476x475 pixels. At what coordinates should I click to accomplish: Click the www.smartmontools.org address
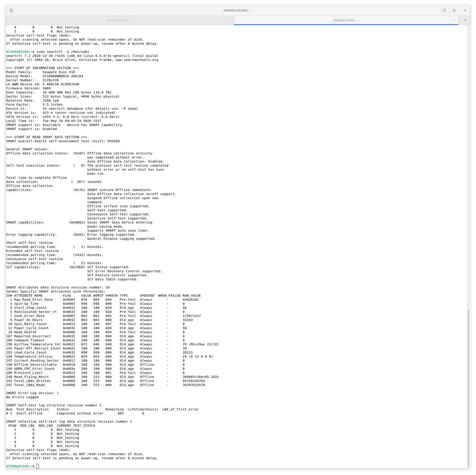point(137,60)
